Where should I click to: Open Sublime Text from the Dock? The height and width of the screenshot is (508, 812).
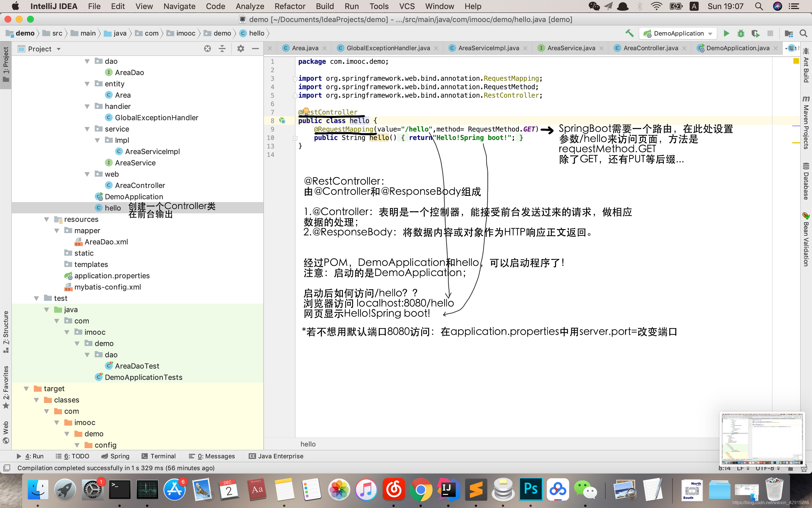(476, 489)
